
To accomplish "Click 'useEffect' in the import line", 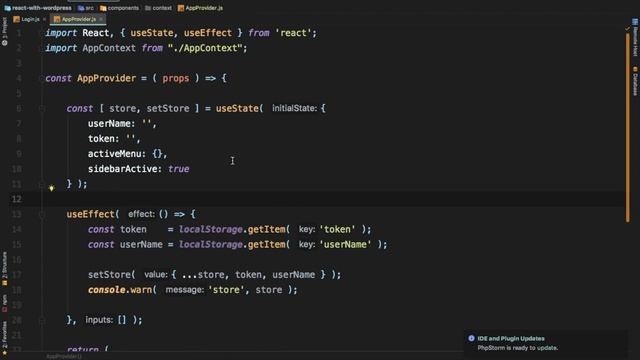I will click(208, 33).
